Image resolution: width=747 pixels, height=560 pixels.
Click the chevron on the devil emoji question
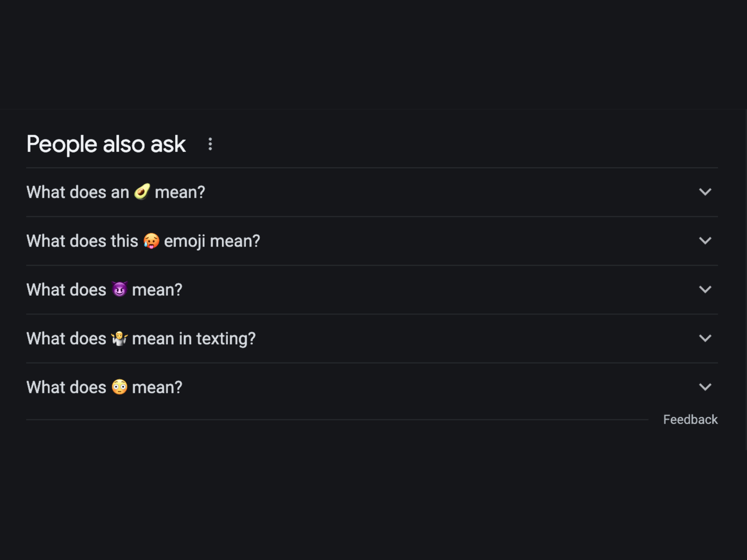pos(705,289)
